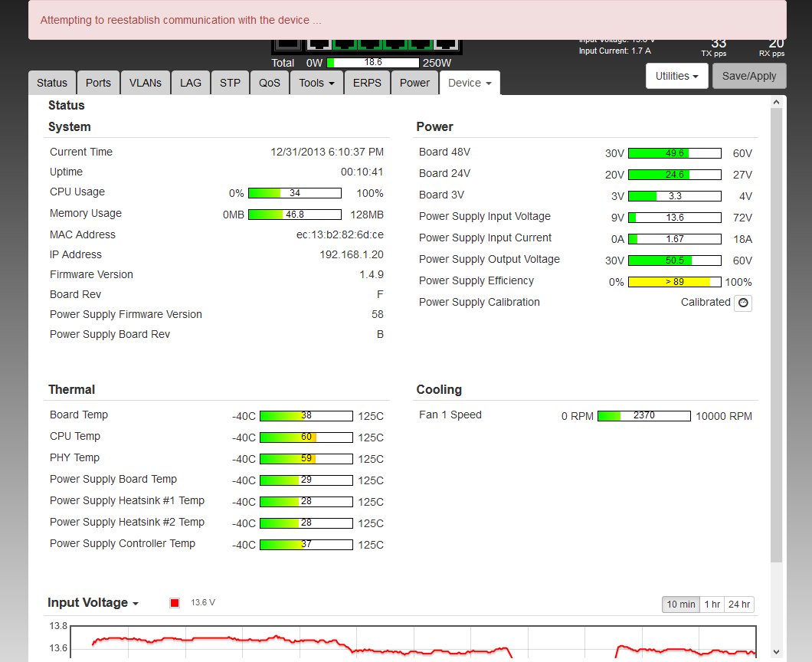This screenshot has height=662, width=812.
Task: Click the red Input Voltage legend swatch
Action: 175,603
